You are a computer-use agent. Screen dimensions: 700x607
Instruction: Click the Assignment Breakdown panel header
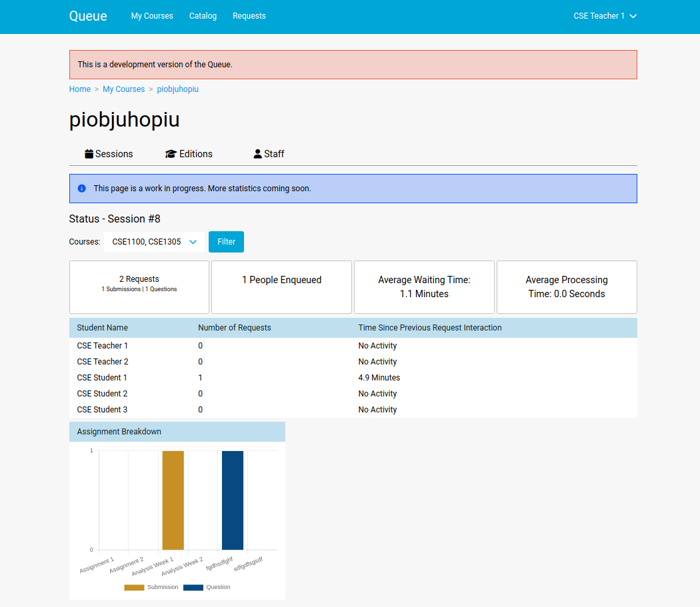[x=177, y=432]
